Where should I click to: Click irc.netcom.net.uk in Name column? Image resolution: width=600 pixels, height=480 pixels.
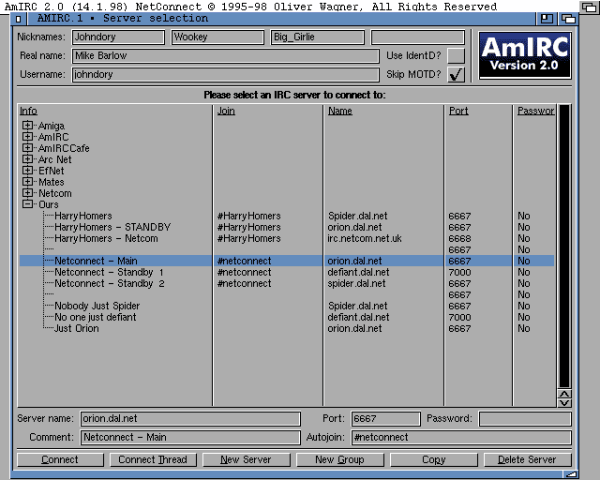[x=365, y=238]
